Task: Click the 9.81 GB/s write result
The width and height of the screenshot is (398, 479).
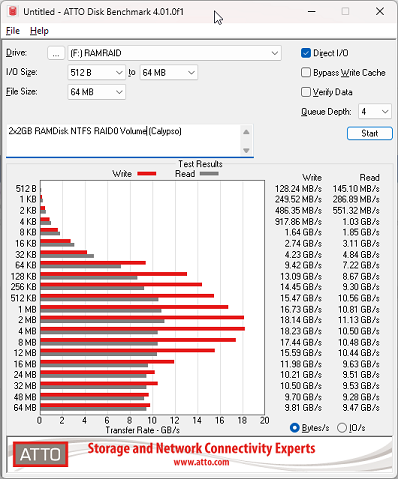Action: pos(303,408)
